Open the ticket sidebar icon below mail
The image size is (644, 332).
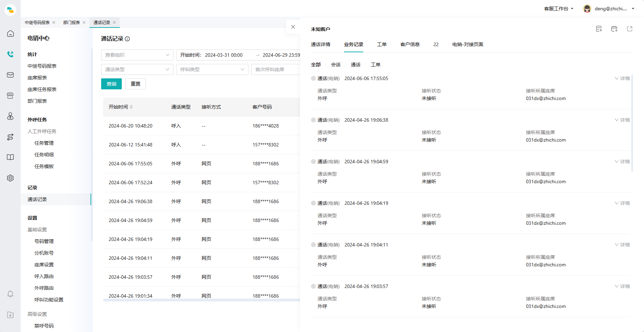click(x=10, y=96)
